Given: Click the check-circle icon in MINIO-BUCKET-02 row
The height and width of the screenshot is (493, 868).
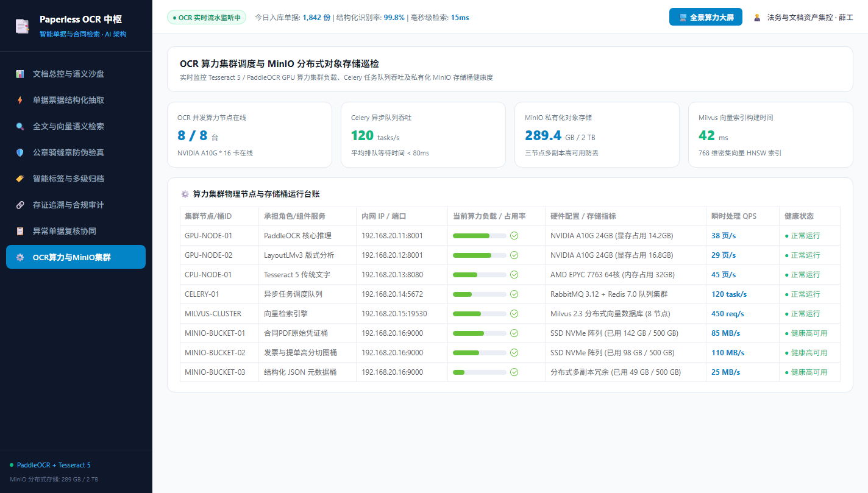Looking at the screenshot, I should [514, 352].
